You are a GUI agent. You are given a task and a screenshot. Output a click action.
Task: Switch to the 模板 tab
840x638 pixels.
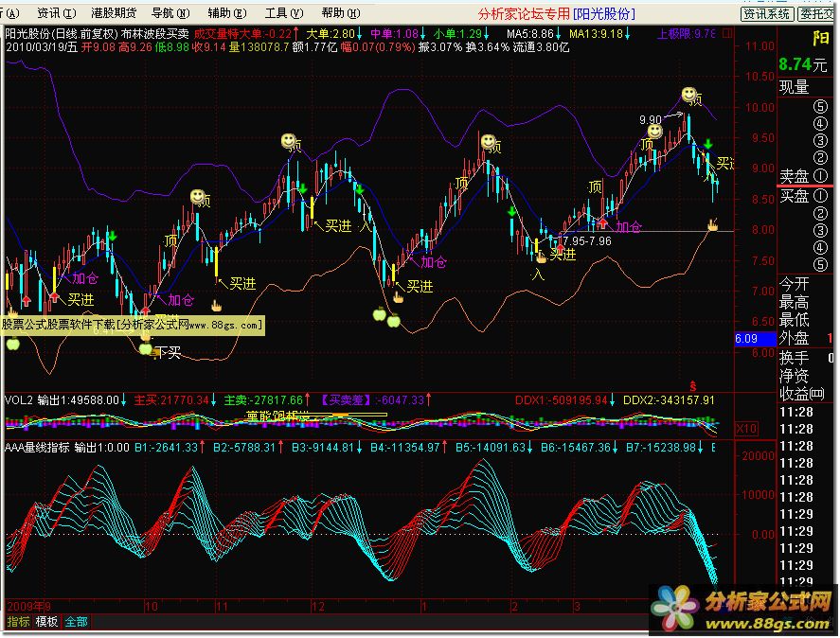click(46, 621)
